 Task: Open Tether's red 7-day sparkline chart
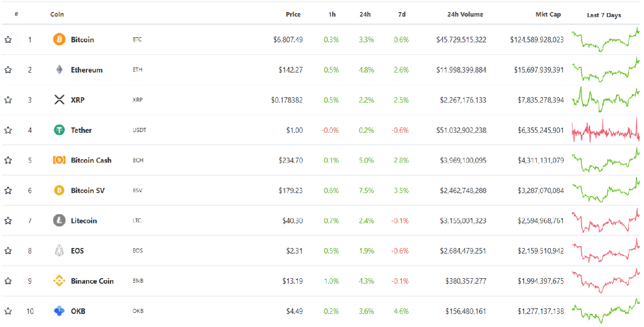pyautogui.click(x=606, y=130)
